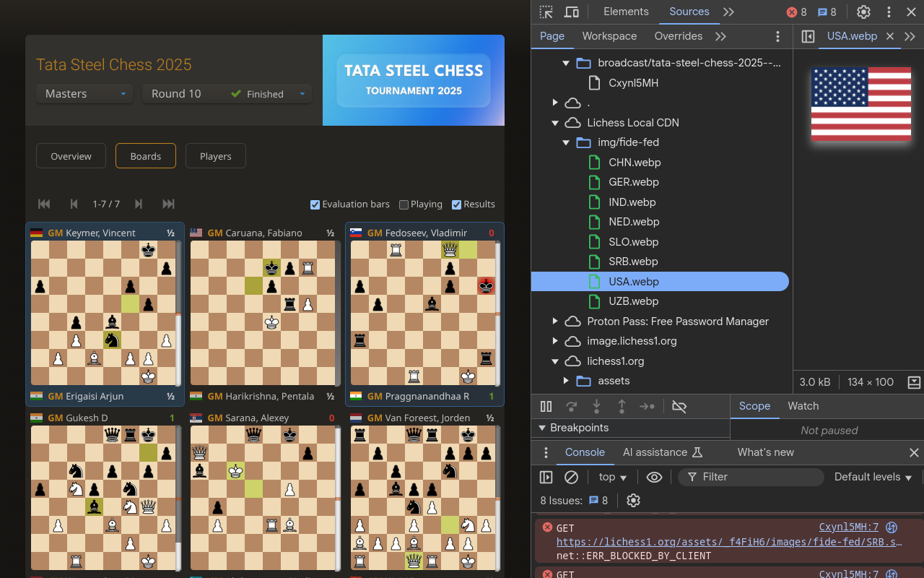This screenshot has height=578, width=924.
Task: Open the Boards view button
Action: coord(146,156)
